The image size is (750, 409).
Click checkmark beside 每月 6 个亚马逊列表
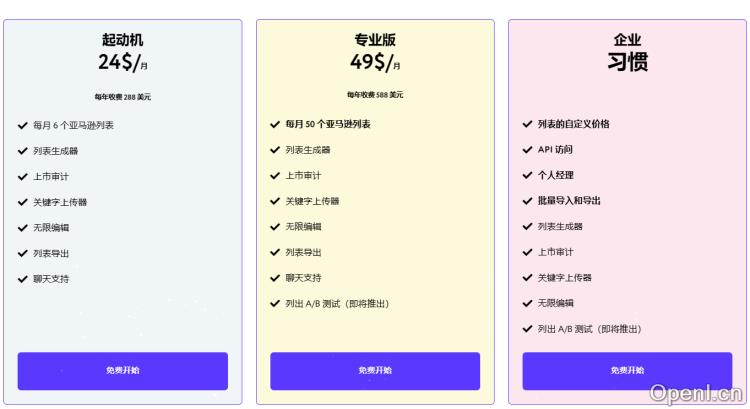pos(23,125)
